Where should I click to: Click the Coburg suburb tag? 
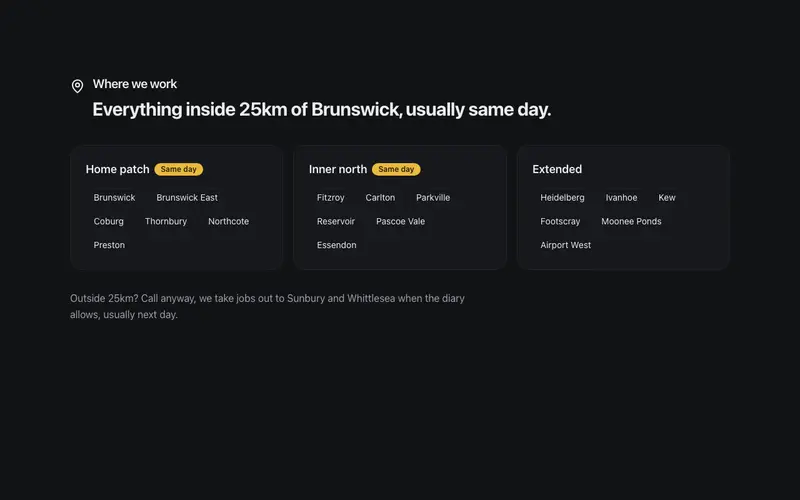[109, 221]
